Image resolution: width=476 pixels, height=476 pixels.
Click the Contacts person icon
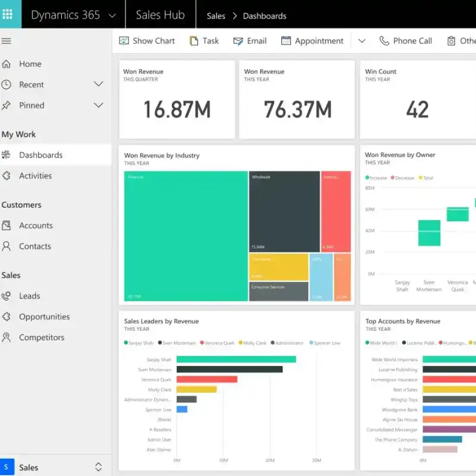pos(6,246)
